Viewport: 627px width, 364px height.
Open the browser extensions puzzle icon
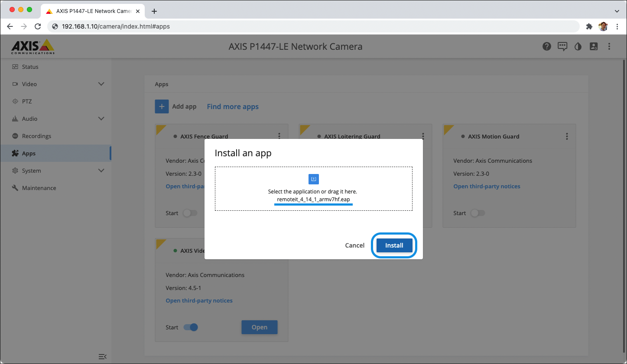click(x=589, y=26)
